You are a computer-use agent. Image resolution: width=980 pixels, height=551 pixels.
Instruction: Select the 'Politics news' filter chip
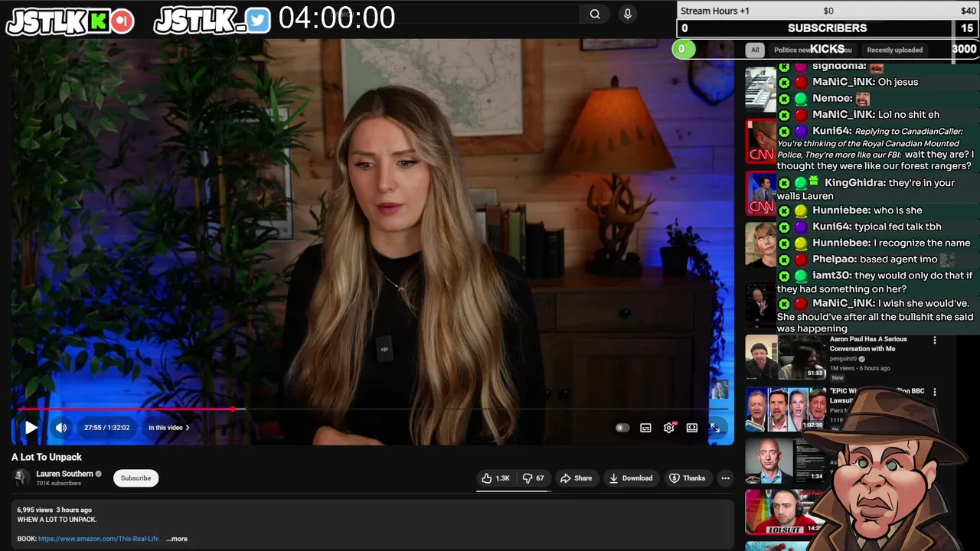[x=791, y=50]
